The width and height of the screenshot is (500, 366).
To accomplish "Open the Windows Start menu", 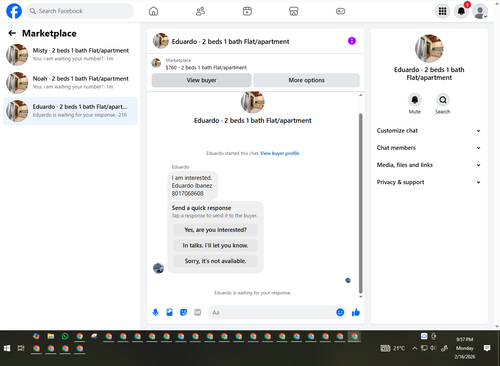I will [x=7, y=348].
